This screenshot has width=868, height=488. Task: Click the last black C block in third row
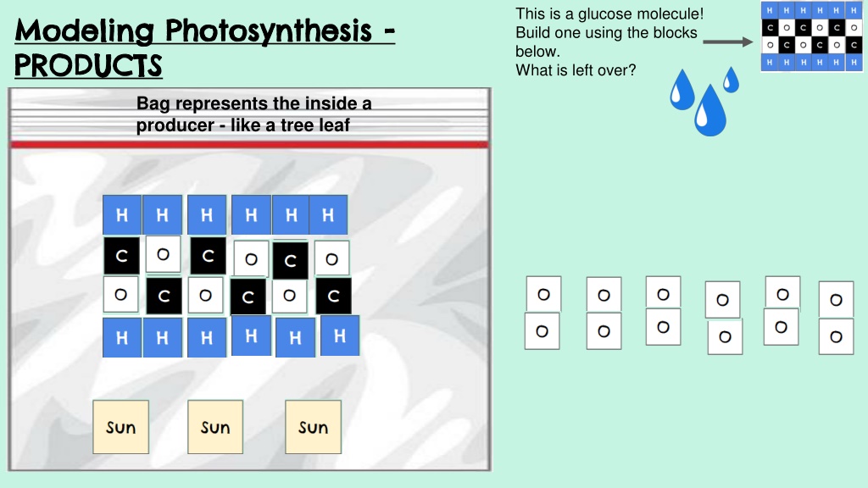point(333,296)
